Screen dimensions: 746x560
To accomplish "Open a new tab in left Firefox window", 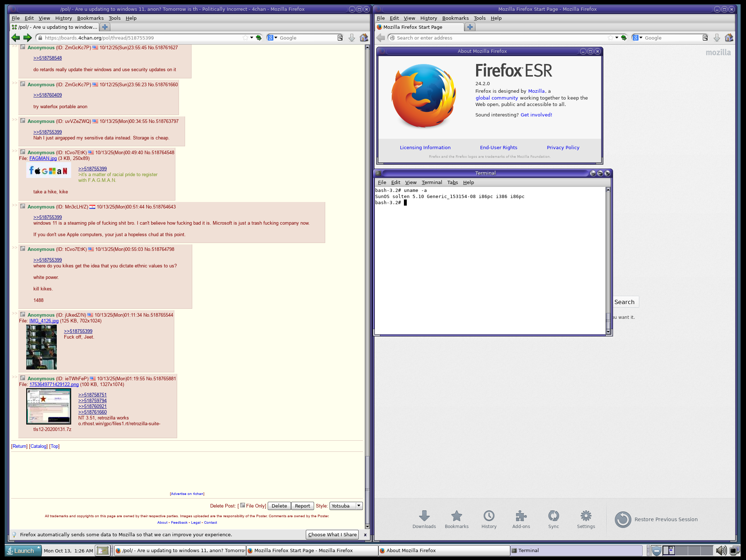I will (105, 27).
